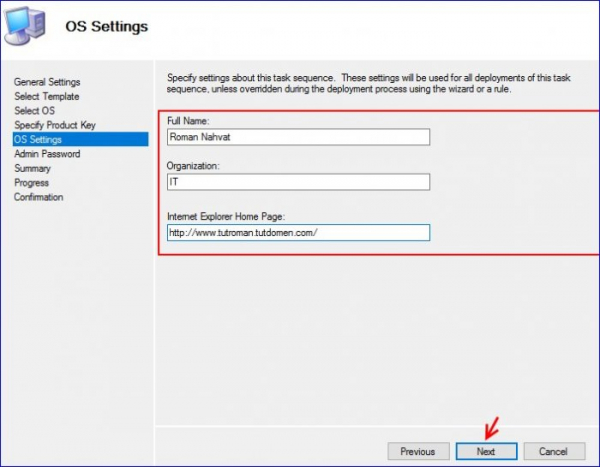
Task: Click the 'OS Settings' header title
Action: [x=106, y=27]
